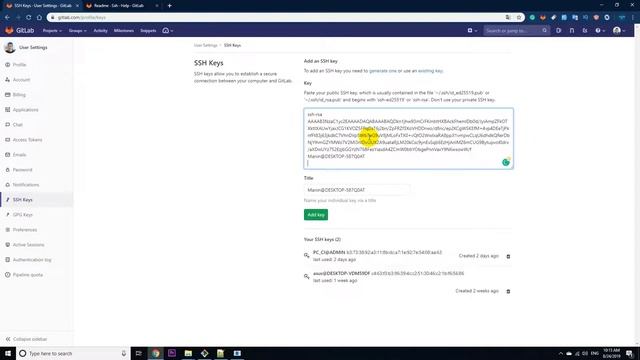This screenshot has width=640, height=360.
Task: Open a new browser tab
Action: coord(169,6)
